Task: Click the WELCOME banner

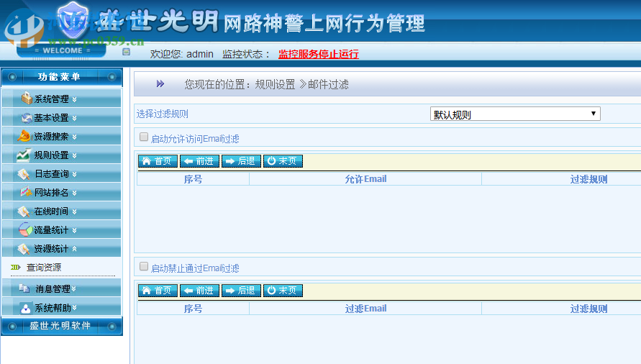Action: tap(62, 50)
